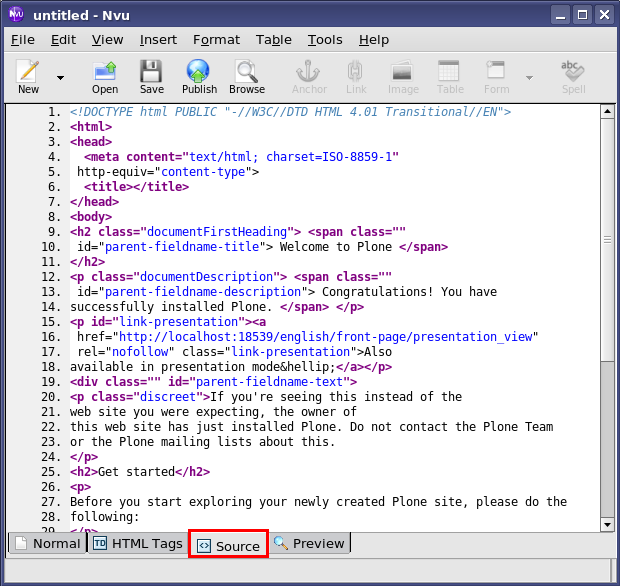Click the documentFirstHeading class value
Screen dimensions: 620x586
pos(217,232)
